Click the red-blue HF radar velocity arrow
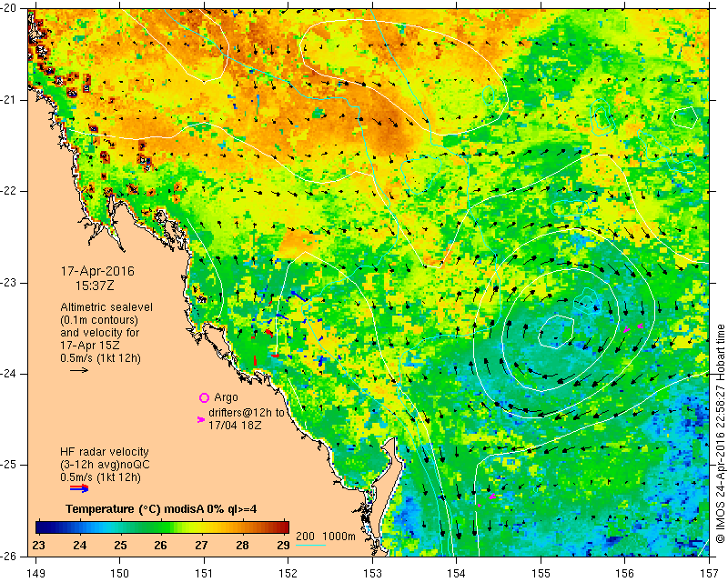This screenshot has height=582, width=728. 79,487
